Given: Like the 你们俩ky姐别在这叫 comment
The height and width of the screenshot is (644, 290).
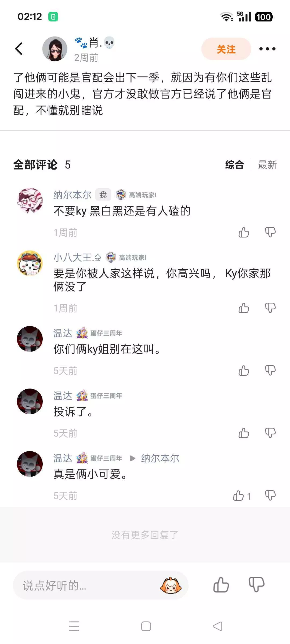Looking at the screenshot, I should (244, 371).
